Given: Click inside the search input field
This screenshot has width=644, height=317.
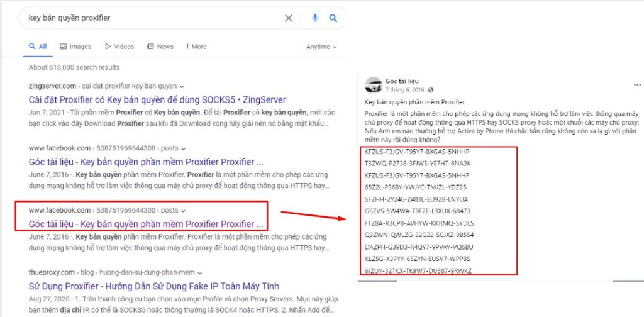Looking at the screenshot, I should pyautogui.click(x=151, y=18).
